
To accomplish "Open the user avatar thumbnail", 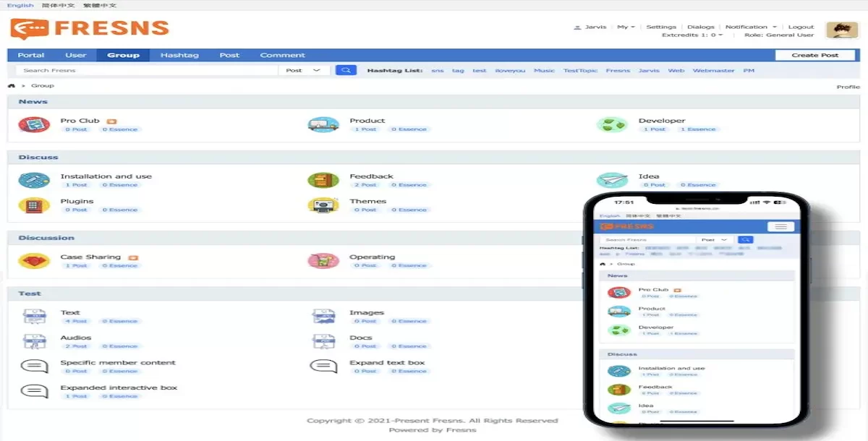I will [842, 30].
